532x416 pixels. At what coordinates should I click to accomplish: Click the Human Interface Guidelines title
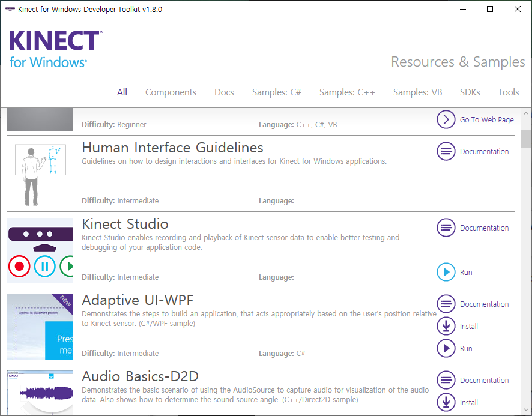click(172, 148)
